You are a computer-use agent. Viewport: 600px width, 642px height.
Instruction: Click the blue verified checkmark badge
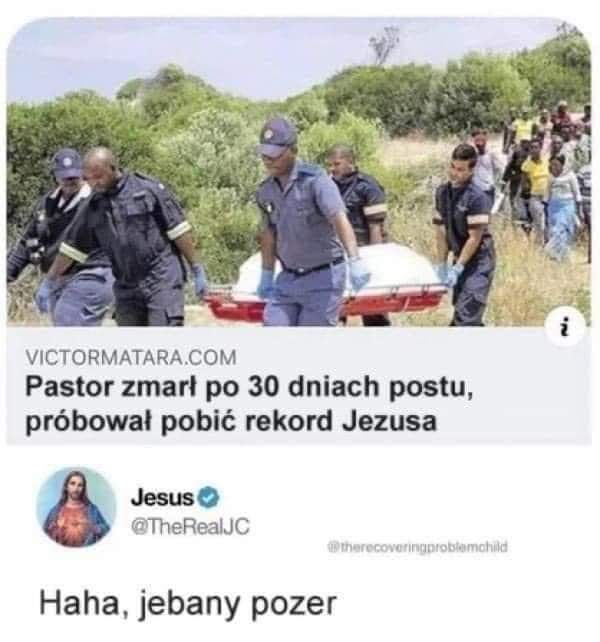coord(209,497)
